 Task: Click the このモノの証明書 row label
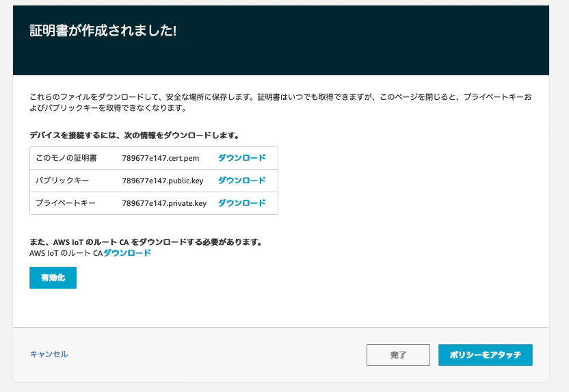[66, 158]
